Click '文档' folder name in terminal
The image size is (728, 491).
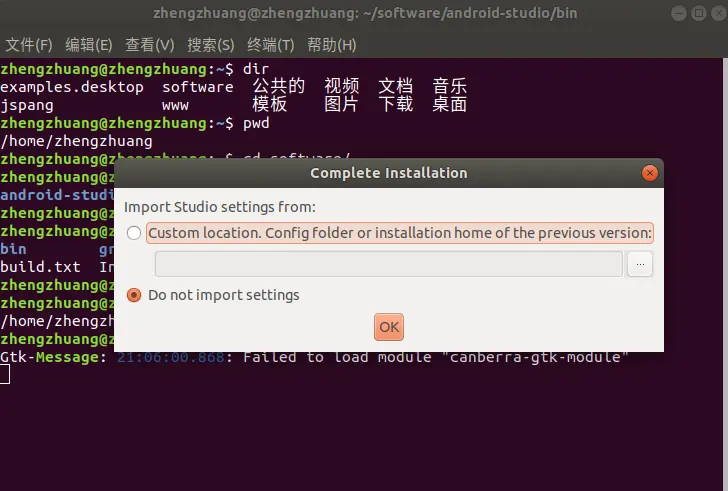[396, 86]
